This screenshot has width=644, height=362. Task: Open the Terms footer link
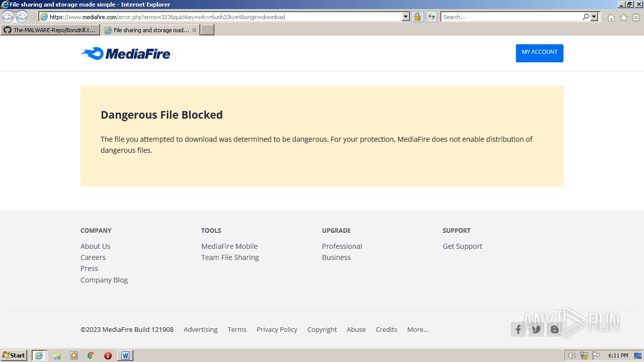tap(237, 329)
